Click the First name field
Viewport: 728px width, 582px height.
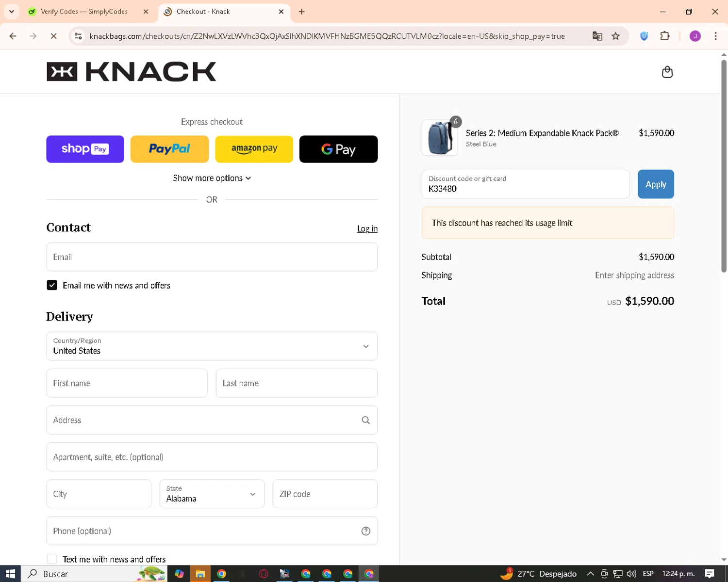click(x=127, y=383)
